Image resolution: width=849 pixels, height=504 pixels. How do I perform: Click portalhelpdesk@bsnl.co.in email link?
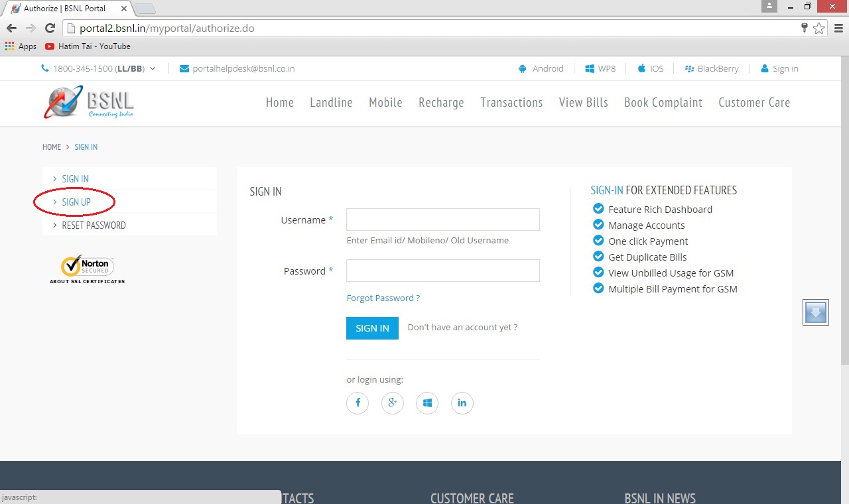pyautogui.click(x=243, y=68)
